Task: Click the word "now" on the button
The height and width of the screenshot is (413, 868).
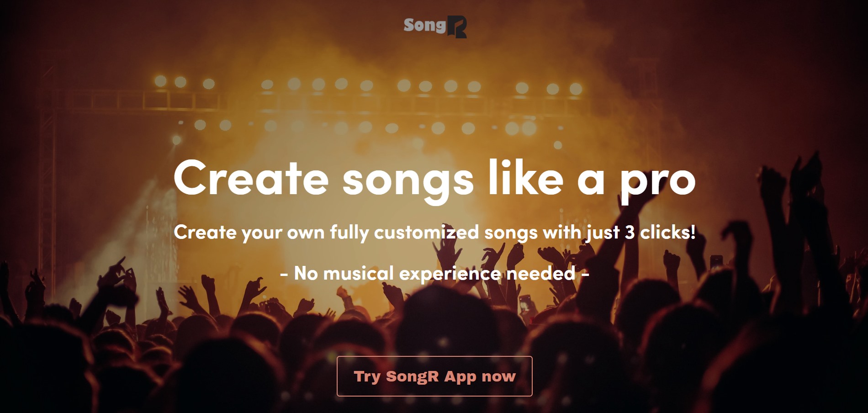Action: (x=498, y=377)
